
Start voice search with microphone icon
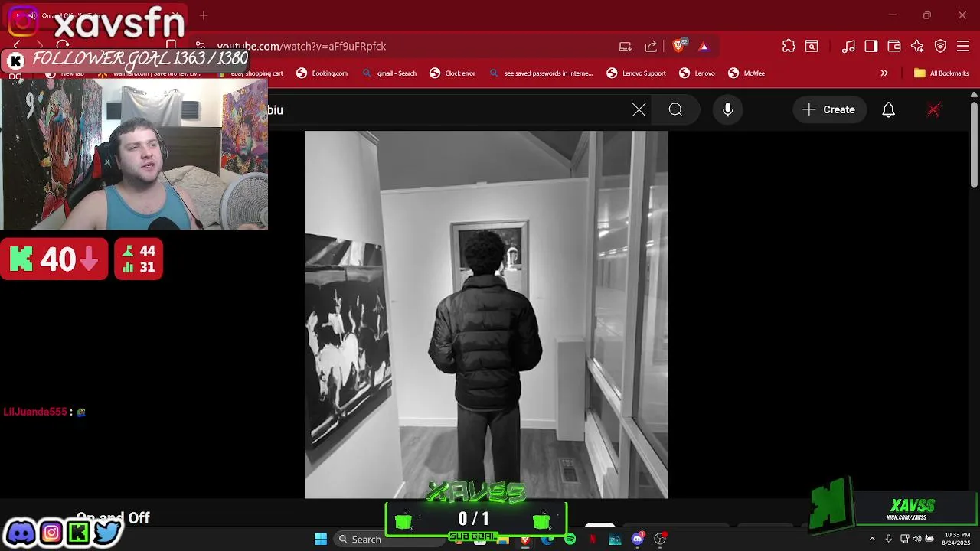click(x=727, y=110)
